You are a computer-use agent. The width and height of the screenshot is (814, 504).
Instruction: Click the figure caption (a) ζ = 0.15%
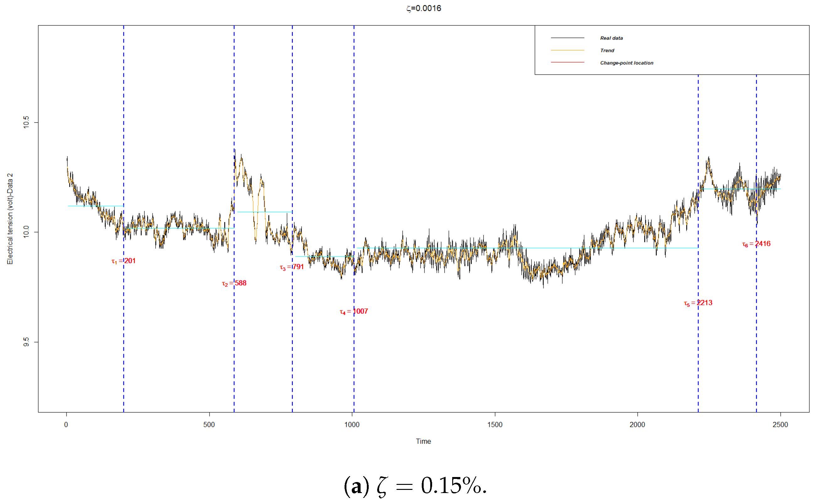coord(415,485)
